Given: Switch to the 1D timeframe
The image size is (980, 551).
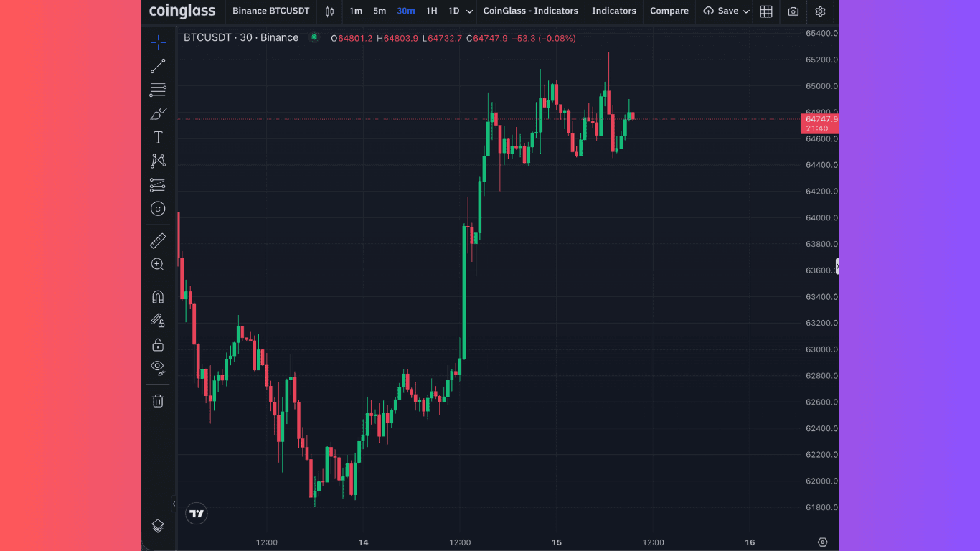Looking at the screenshot, I should [x=453, y=11].
